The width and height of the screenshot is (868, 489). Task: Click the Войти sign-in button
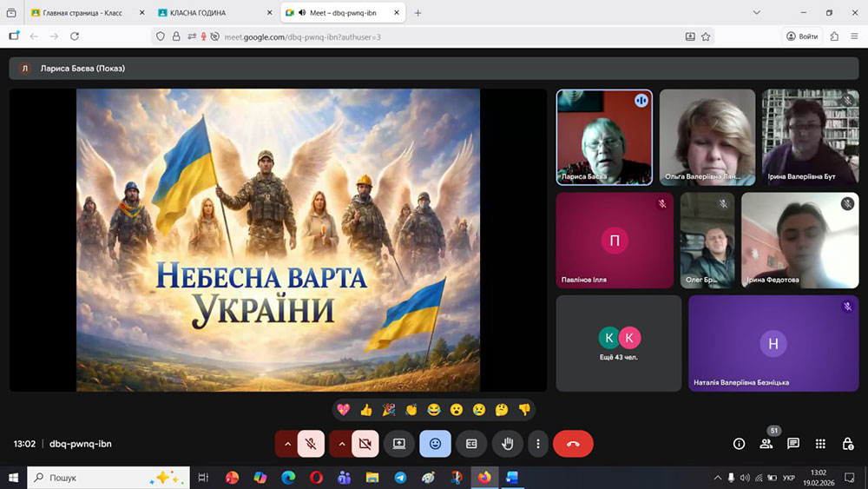pyautogui.click(x=802, y=36)
